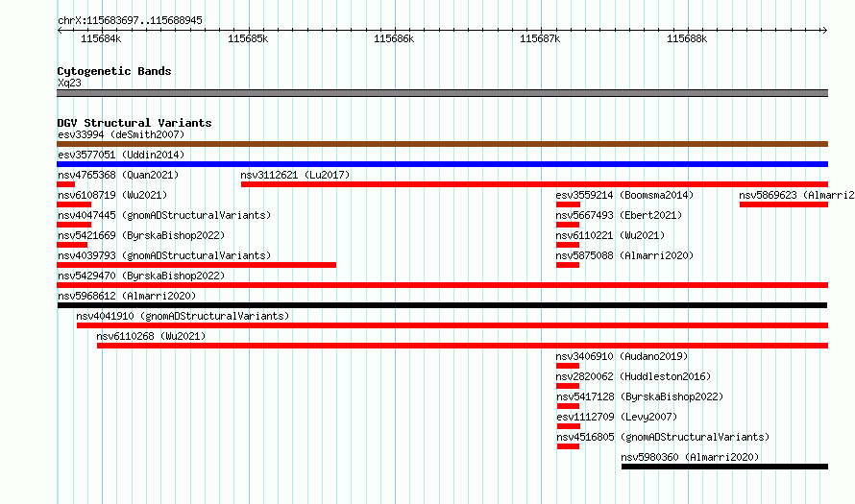Select the short red bar under nsv4765368
Viewport: 855px width, 504px height.
click(x=65, y=184)
